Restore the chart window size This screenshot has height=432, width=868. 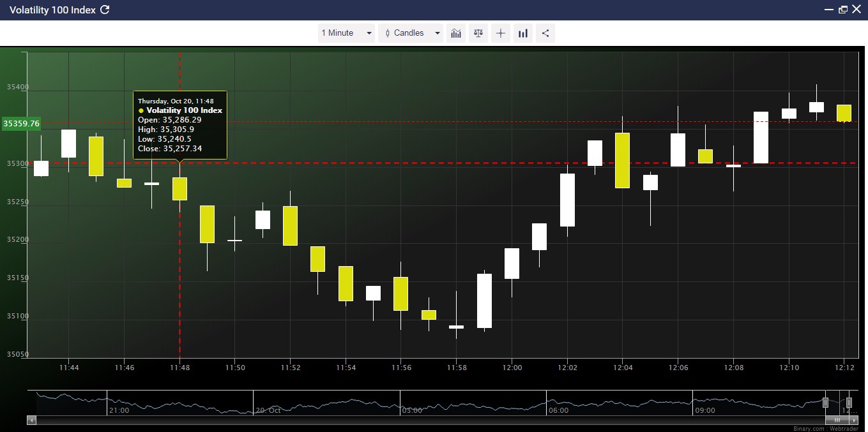pos(842,10)
